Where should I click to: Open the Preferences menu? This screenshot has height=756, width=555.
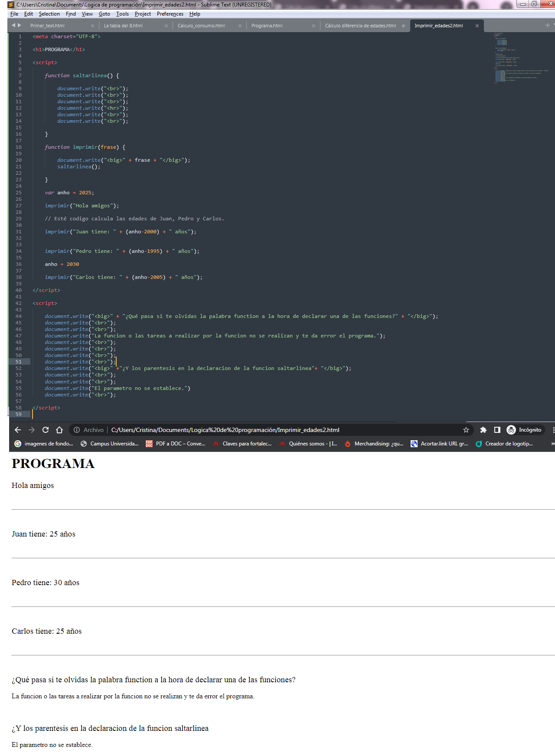[x=170, y=14]
